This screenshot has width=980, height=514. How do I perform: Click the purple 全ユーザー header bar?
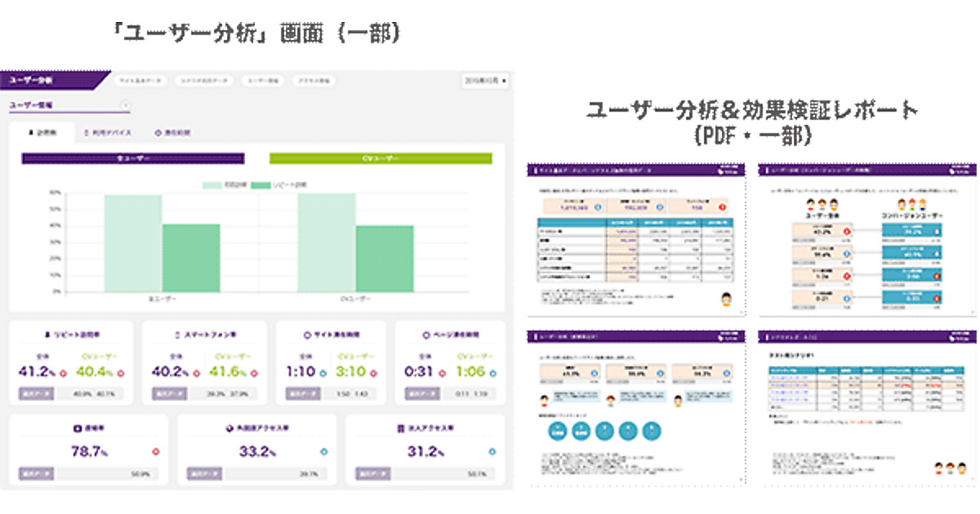click(132, 159)
